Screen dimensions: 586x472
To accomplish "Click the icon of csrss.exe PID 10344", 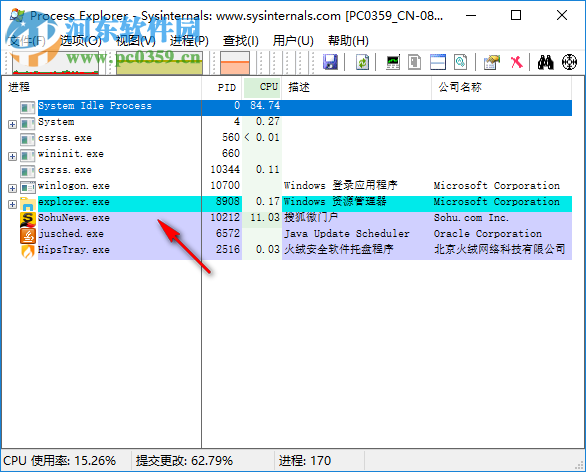I will tap(28, 172).
